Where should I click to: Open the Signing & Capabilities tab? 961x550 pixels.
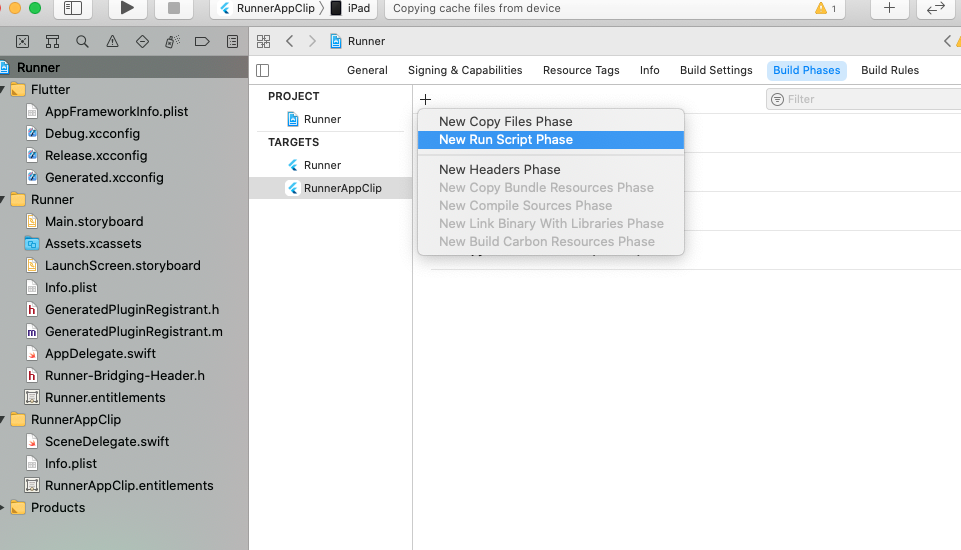(x=465, y=70)
